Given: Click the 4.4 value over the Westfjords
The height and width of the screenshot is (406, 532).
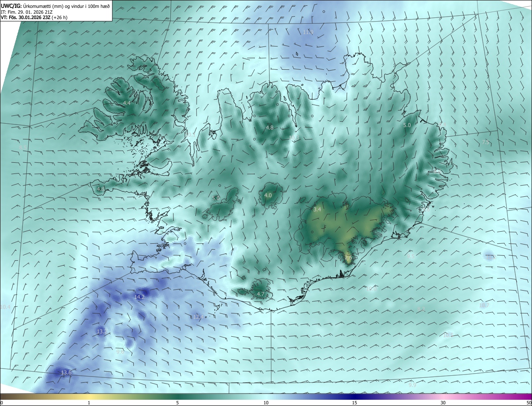Looking at the screenshot, I should (127, 103).
